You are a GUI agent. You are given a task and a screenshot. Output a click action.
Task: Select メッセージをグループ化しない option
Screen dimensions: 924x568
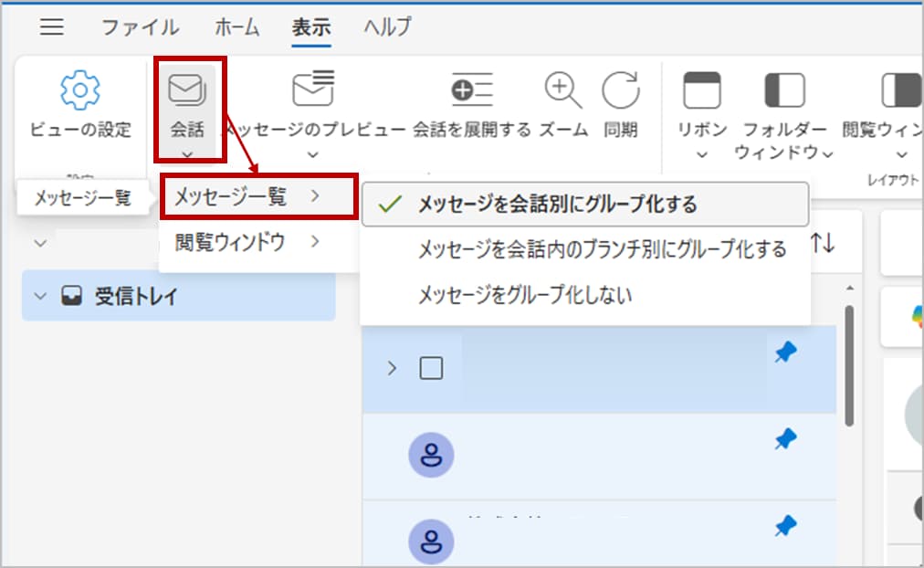click(525, 295)
